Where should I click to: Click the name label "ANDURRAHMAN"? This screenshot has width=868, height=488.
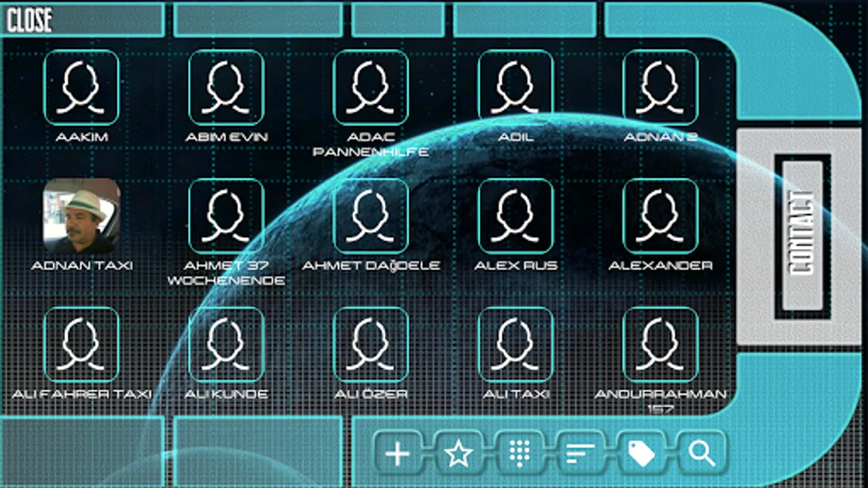[661, 394]
